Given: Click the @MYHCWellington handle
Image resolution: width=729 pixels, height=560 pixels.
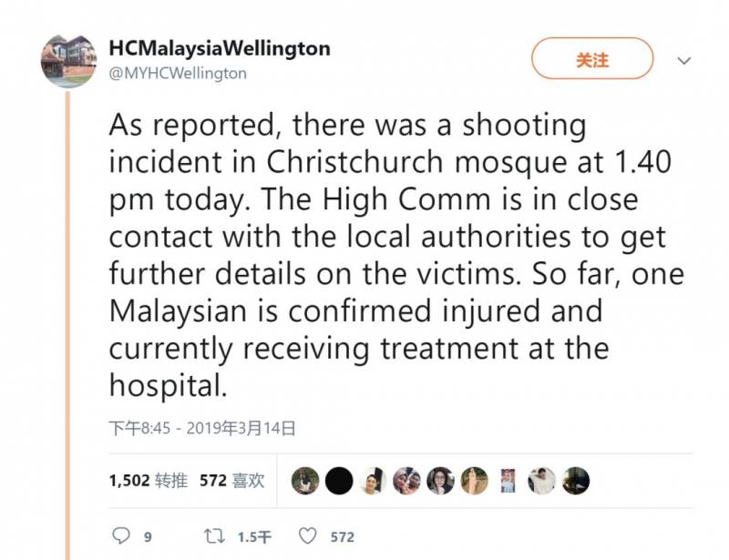Looking at the screenshot, I should (178, 74).
